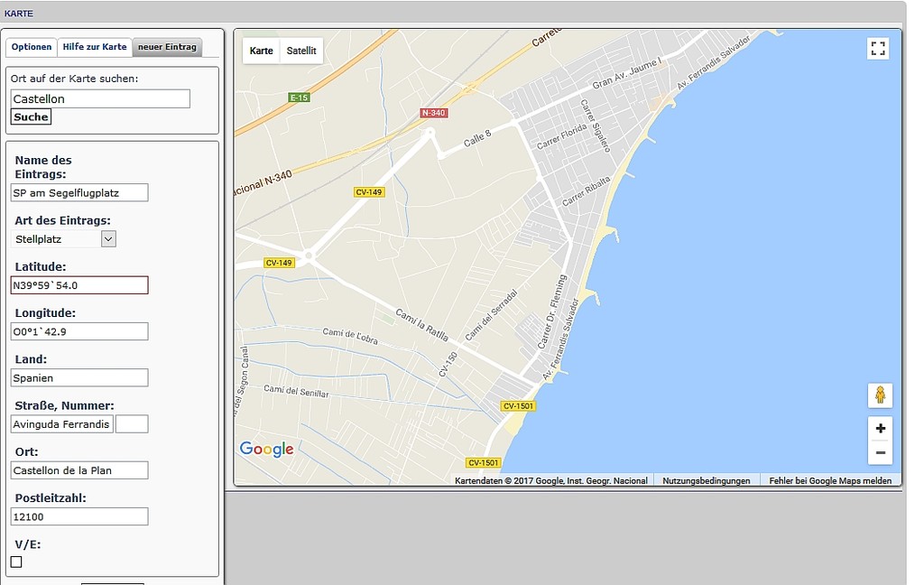
Task: Click the CV-150 road label
Action: coord(448,365)
